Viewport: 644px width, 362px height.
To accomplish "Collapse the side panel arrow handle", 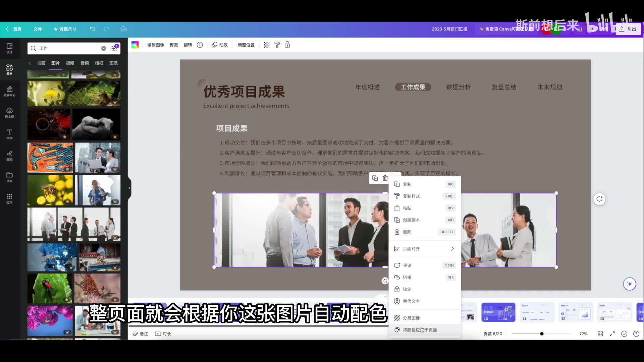I will [129, 188].
